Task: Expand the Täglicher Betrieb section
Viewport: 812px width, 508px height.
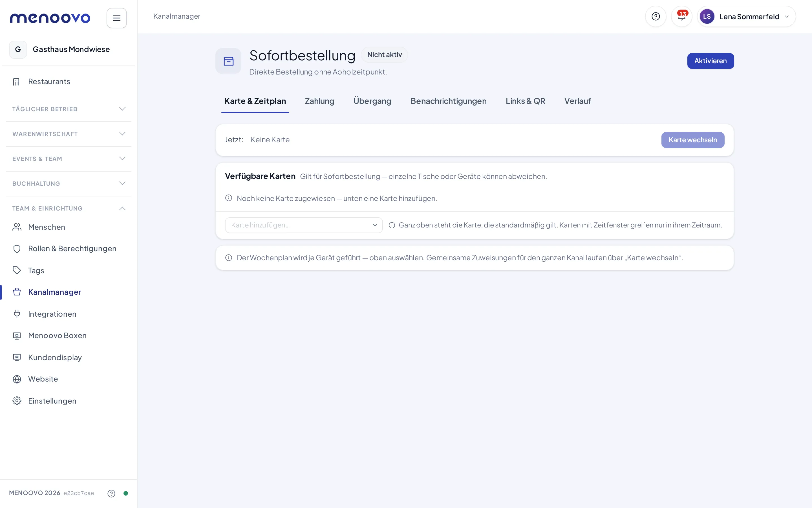Action: (x=69, y=109)
